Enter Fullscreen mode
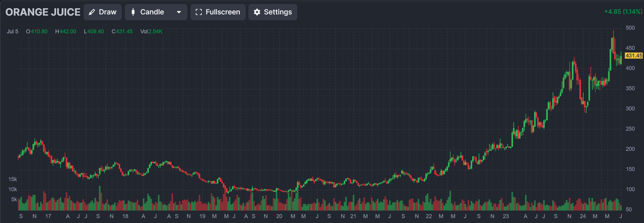The height and width of the screenshot is (223, 644). [218, 12]
